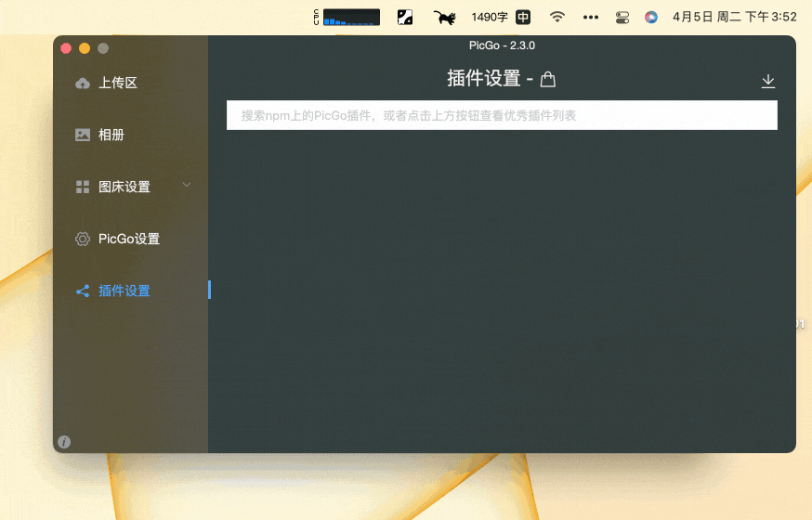Image resolution: width=812 pixels, height=520 pixels.
Task: Click the info icon at the sidebar bottom
Action: [x=64, y=442]
